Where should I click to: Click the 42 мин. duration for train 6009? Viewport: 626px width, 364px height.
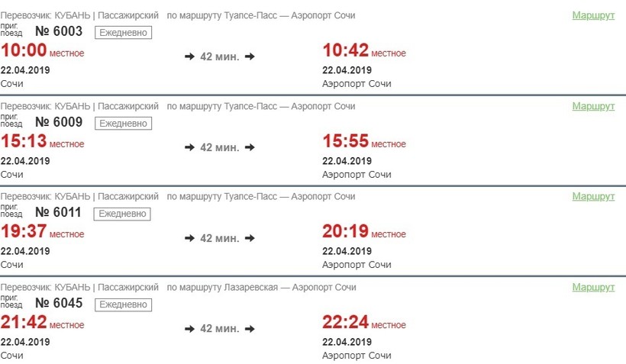(220, 147)
